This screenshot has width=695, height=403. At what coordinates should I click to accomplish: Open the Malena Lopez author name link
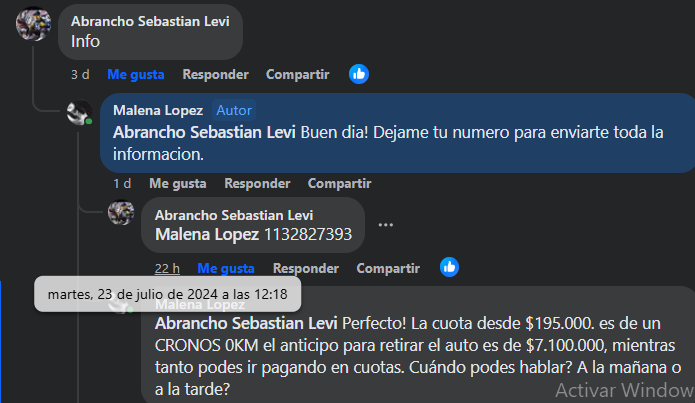pos(158,110)
